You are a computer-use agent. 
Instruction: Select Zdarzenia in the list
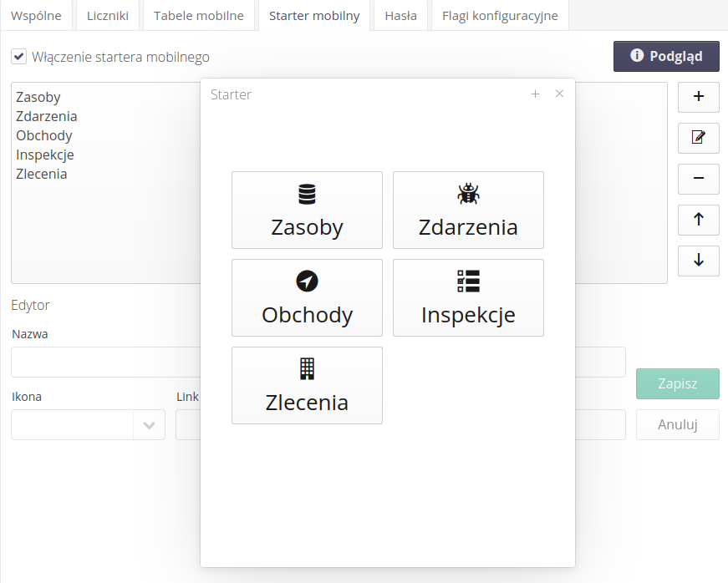click(47, 117)
